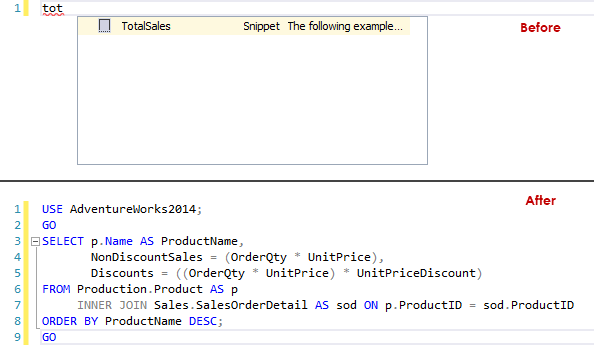Click 'NonDiscountSales' on line 4

point(147,257)
